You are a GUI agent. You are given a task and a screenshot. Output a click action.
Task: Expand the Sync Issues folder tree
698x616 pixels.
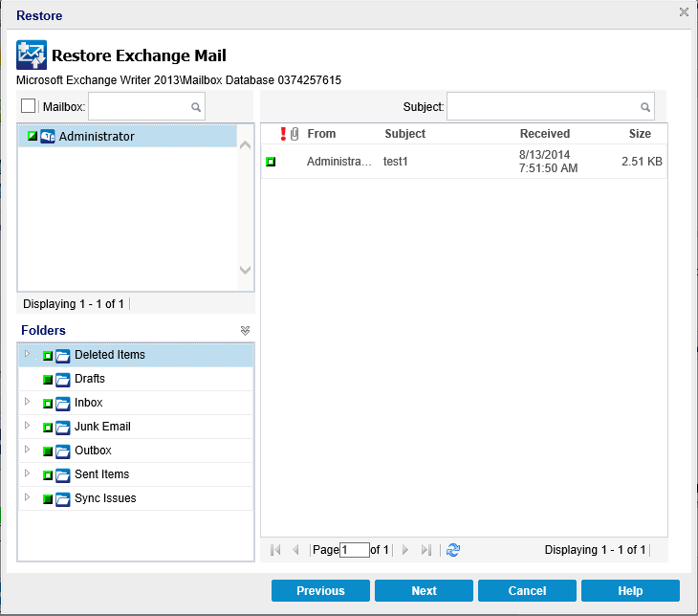[x=27, y=498]
